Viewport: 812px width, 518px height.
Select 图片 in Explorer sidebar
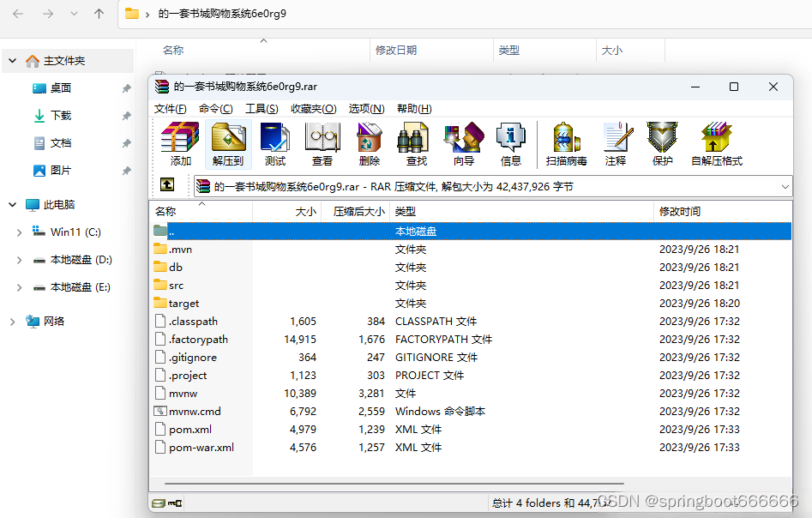[x=61, y=171]
